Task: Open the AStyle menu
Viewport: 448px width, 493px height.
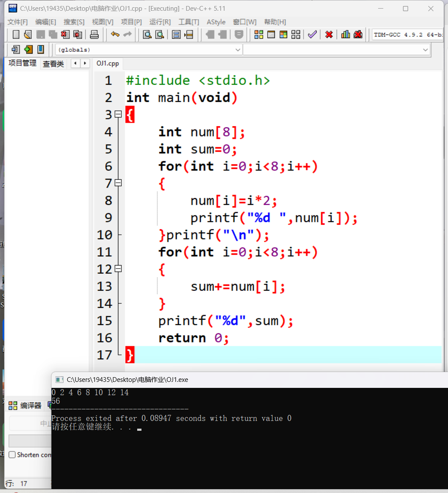Action: (216, 22)
